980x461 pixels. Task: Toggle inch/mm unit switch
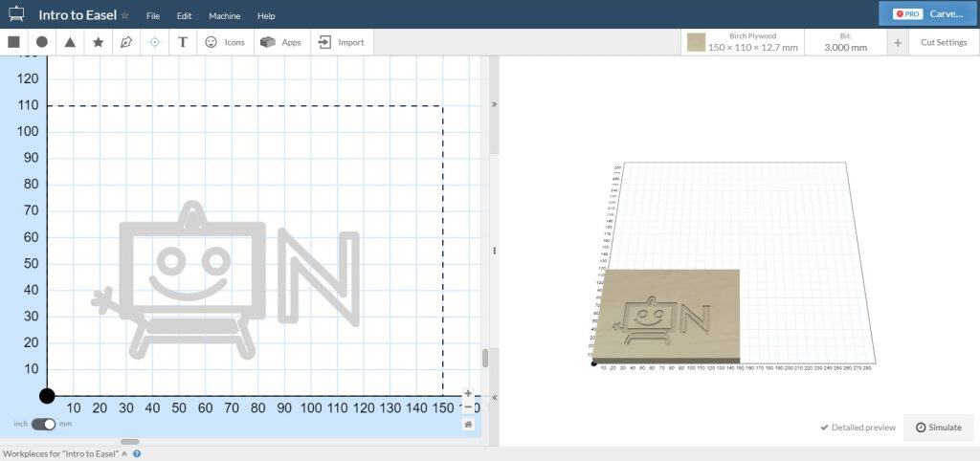click(x=43, y=424)
